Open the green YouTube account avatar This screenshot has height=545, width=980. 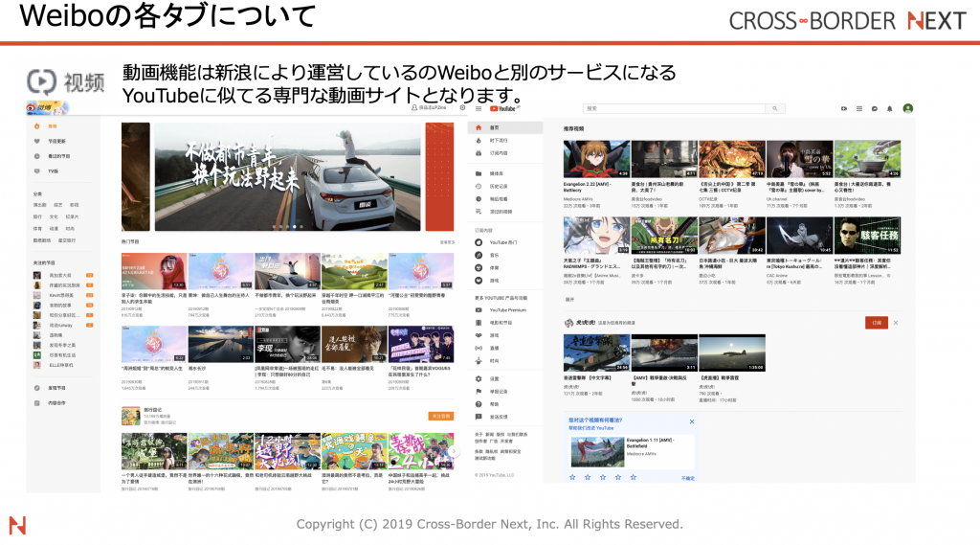point(908,108)
